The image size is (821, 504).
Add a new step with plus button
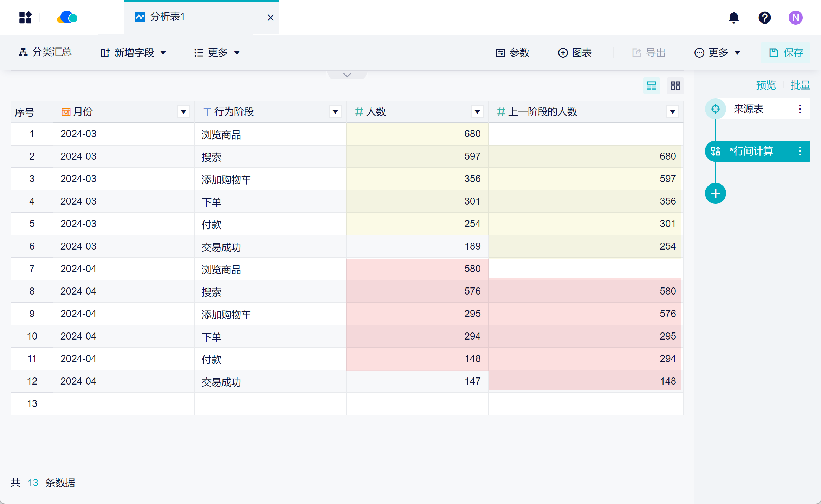coord(715,193)
